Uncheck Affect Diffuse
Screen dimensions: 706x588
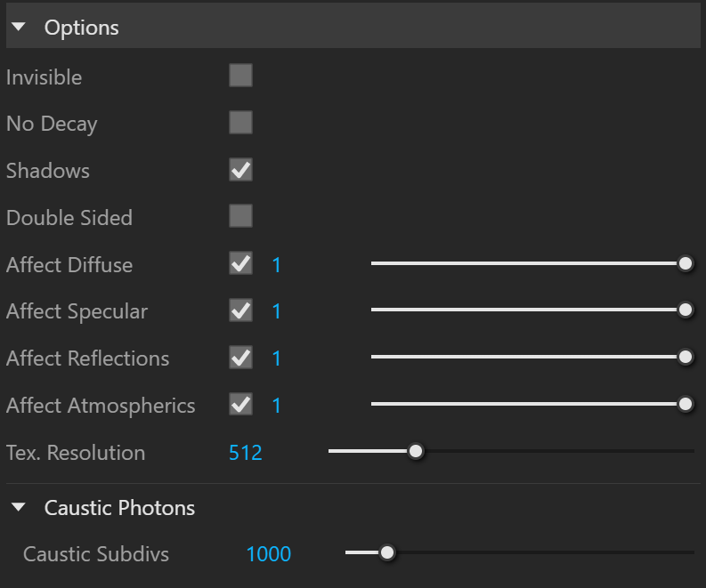pos(240,263)
